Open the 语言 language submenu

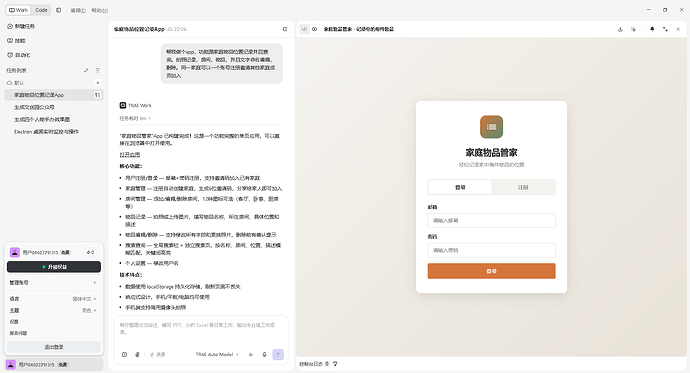pyautogui.click(x=53, y=299)
